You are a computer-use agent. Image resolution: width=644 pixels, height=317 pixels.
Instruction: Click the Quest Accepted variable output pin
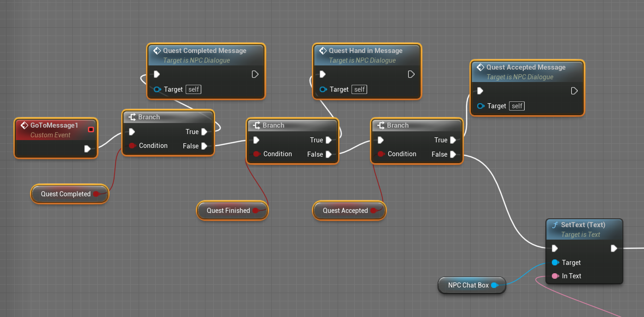374,211
